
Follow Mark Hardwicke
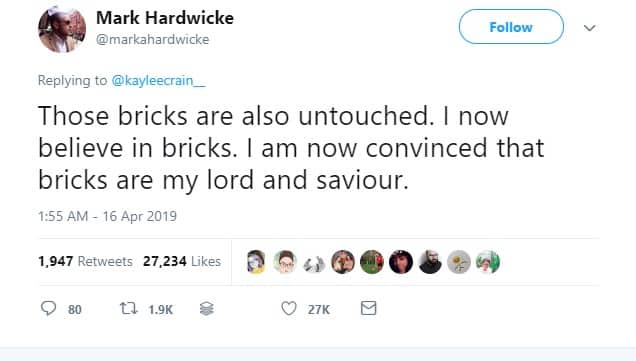point(511,27)
